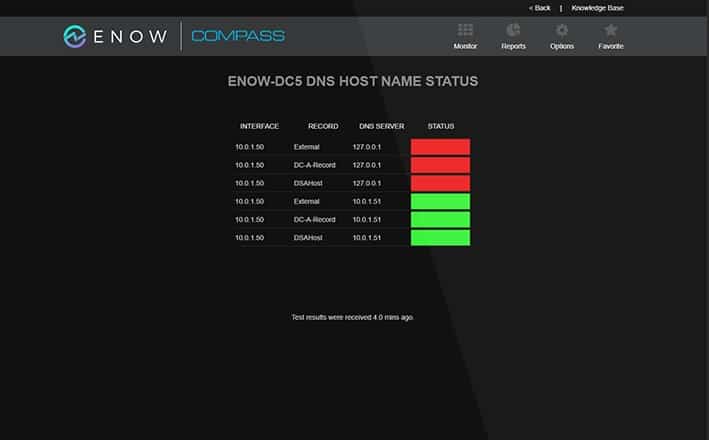Select green status for External on 10.0.1.51
709x440 pixels.
tap(440, 201)
